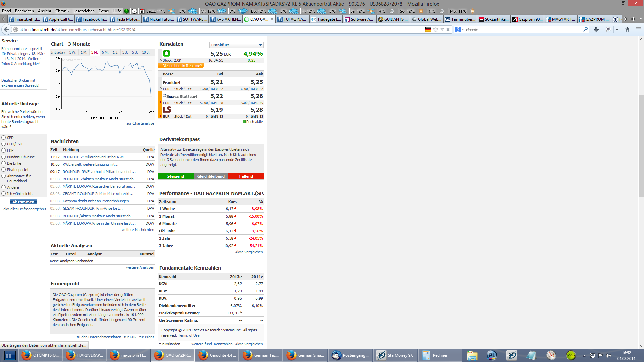Choose the Piratenpartei radio button
The height and width of the screenshot is (362, 644).
point(3,170)
